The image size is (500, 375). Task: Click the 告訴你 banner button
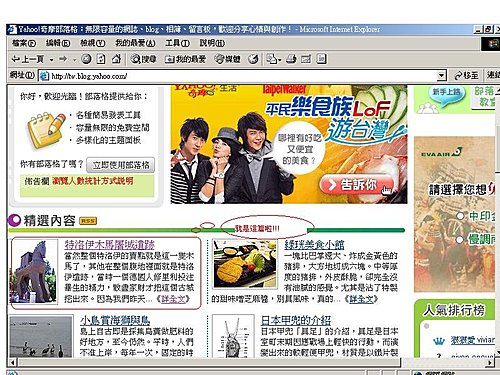(356, 185)
